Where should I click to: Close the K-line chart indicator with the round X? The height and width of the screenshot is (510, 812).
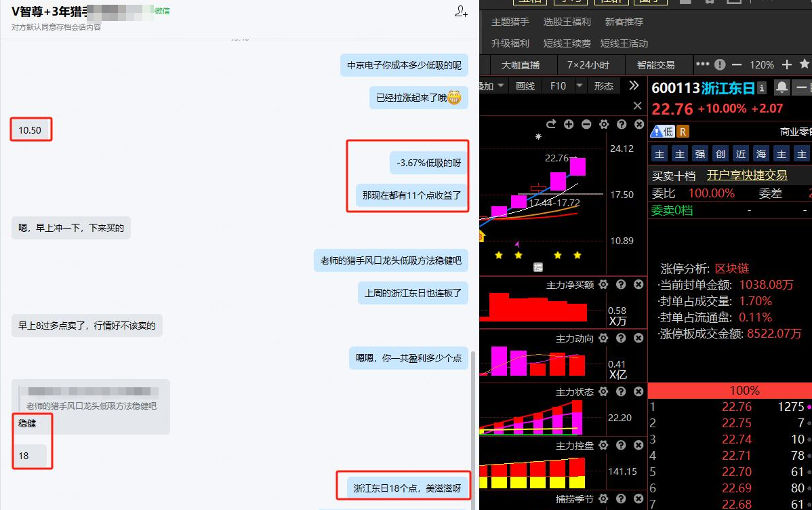(639, 124)
